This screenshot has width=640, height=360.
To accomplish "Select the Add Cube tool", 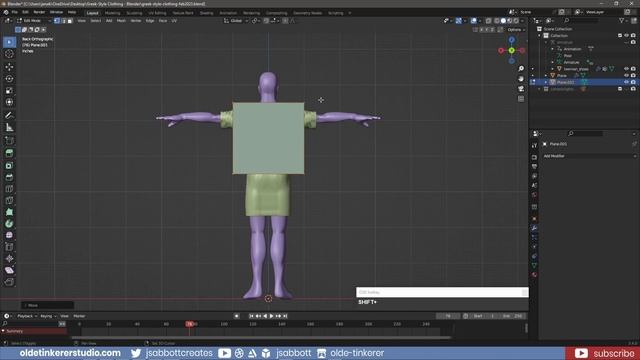I will coord(9,141).
